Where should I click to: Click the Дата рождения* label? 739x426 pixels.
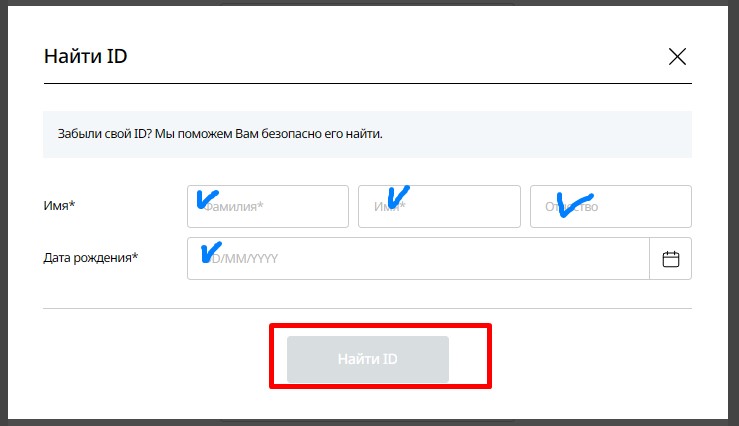[90, 258]
